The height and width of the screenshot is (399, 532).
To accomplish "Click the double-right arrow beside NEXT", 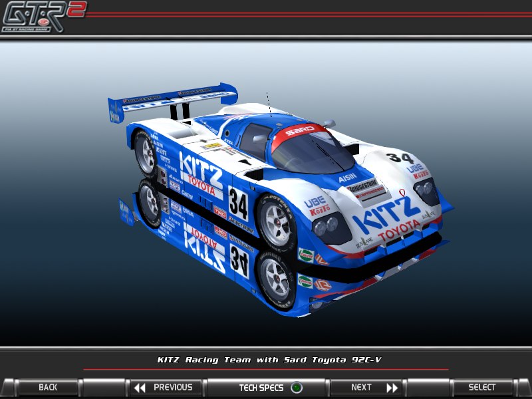I will coord(392,388).
